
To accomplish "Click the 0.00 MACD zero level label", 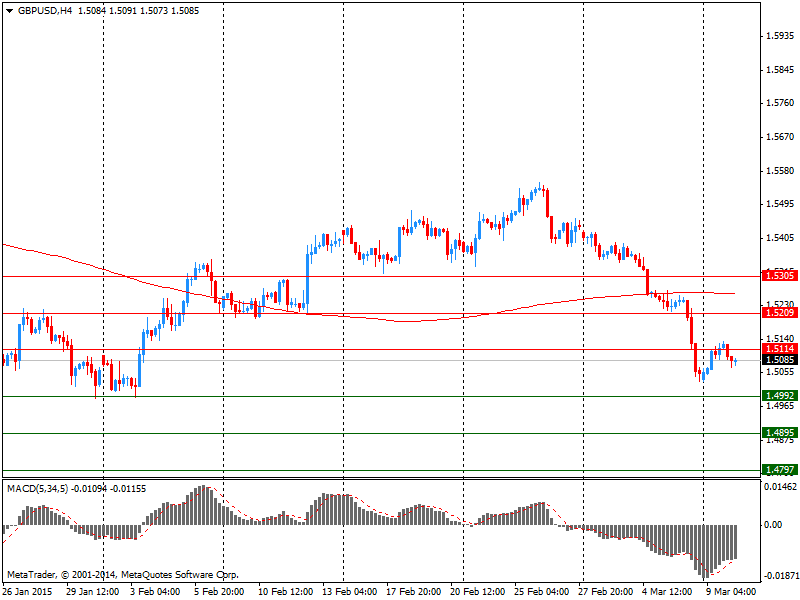I will [773, 525].
